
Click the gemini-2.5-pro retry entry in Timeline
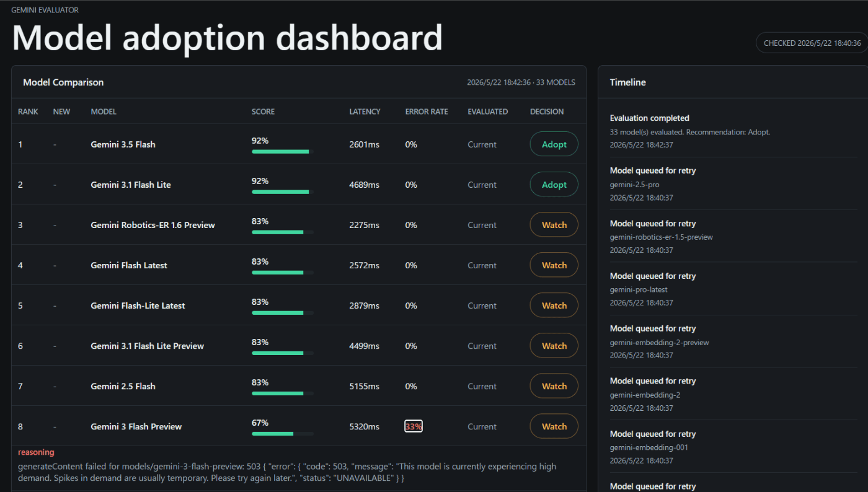tap(733, 184)
